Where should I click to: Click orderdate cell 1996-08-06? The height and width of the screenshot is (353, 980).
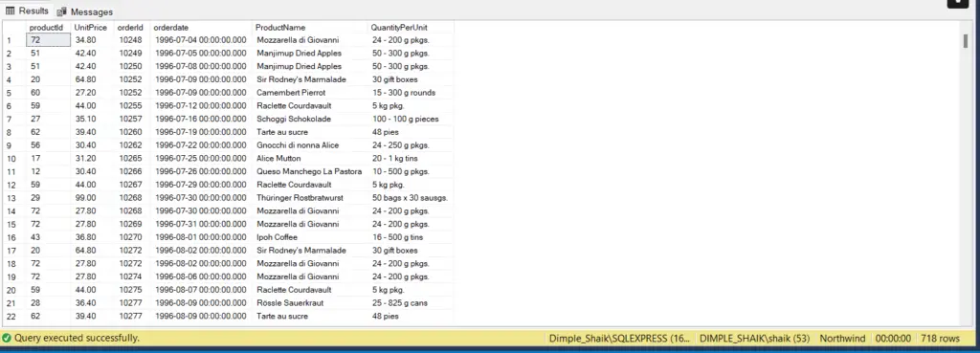(x=201, y=276)
